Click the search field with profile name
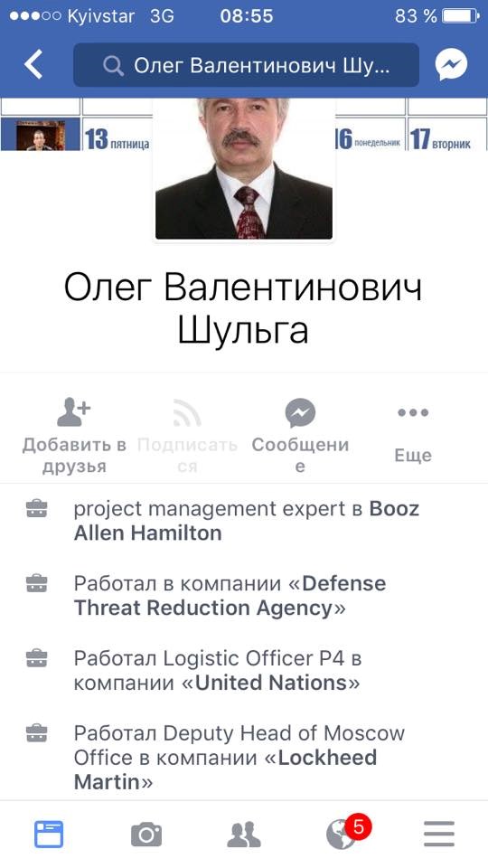 click(246, 65)
